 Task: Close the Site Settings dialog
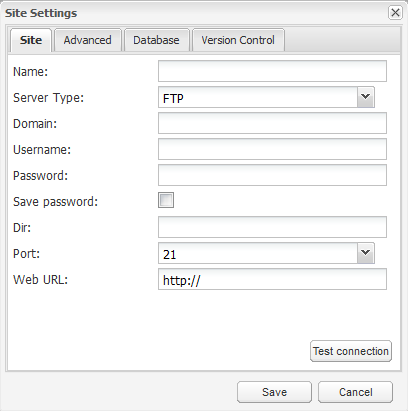tap(395, 13)
